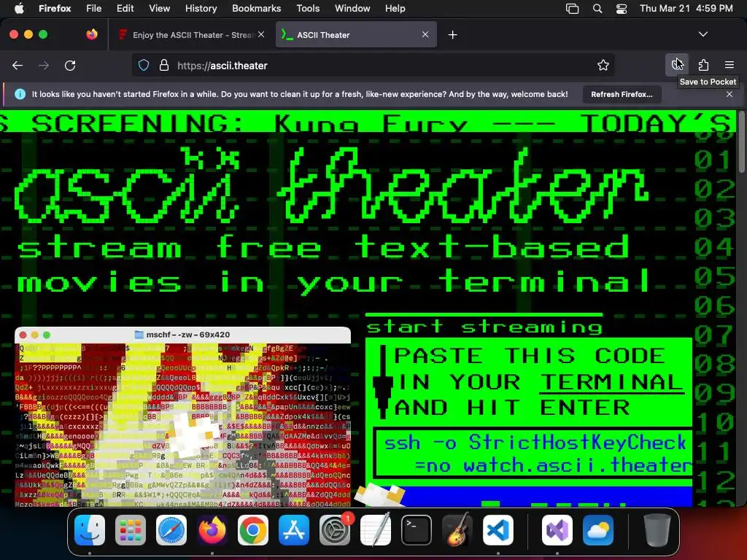Click the underlined TERMINAL link
The height and width of the screenshot is (560, 747).
pos(611,382)
